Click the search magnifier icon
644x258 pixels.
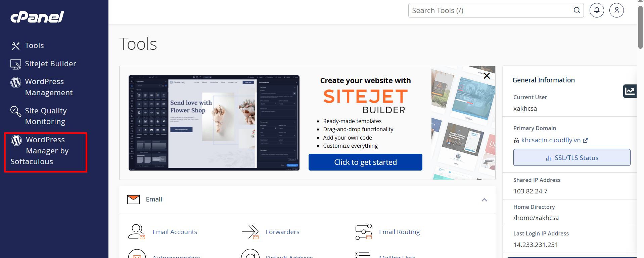pos(577,10)
